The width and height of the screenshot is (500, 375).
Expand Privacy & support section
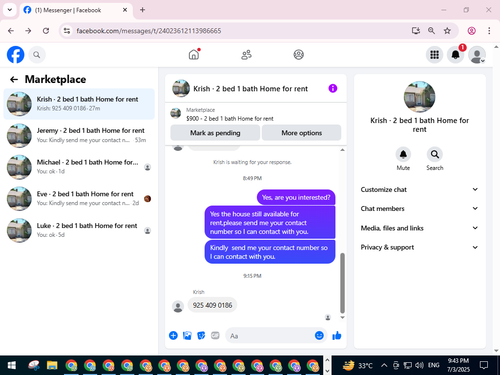click(419, 247)
